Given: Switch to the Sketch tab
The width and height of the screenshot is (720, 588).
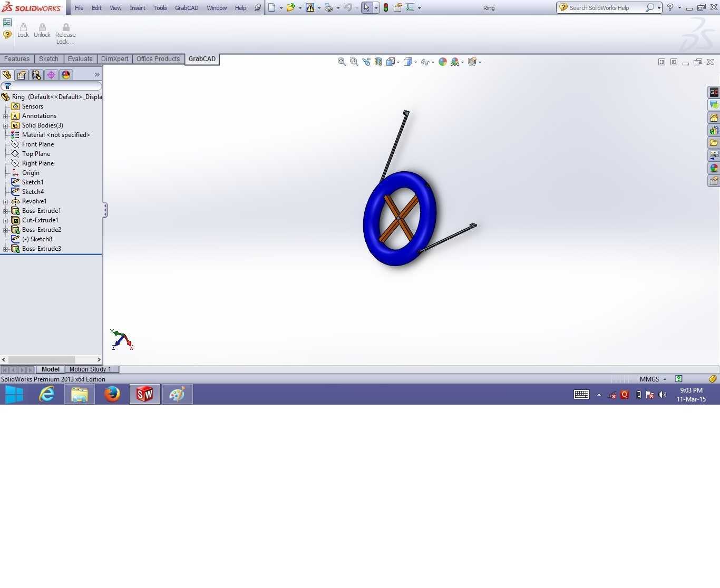Looking at the screenshot, I should pyautogui.click(x=48, y=59).
